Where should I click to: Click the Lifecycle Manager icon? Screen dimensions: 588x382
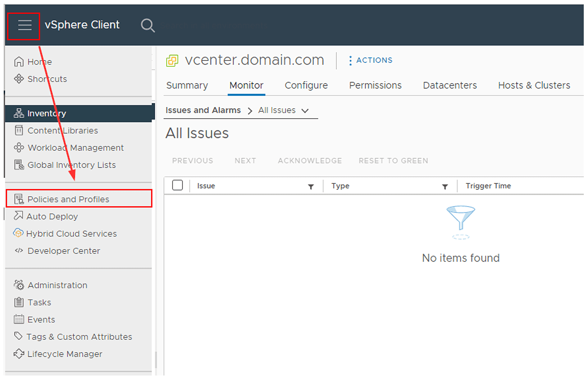click(19, 353)
